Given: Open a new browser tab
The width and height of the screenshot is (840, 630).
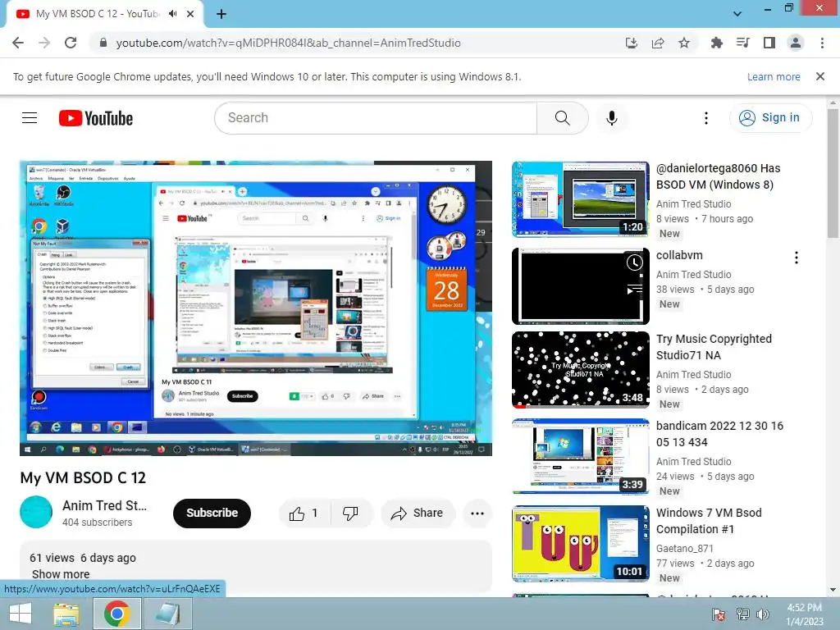Looking at the screenshot, I should tap(221, 14).
